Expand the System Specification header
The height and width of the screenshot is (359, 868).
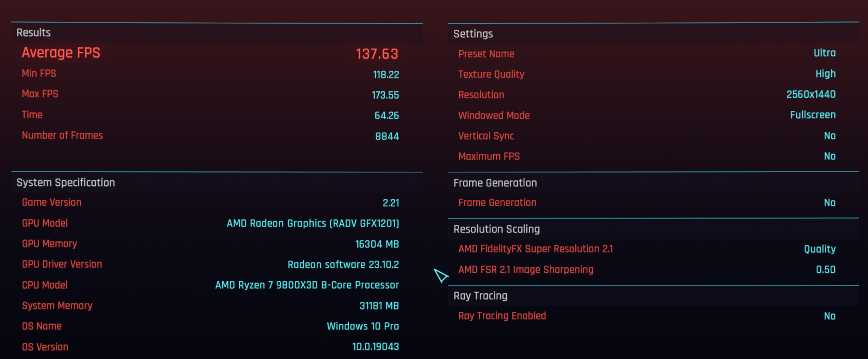click(x=217, y=183)
